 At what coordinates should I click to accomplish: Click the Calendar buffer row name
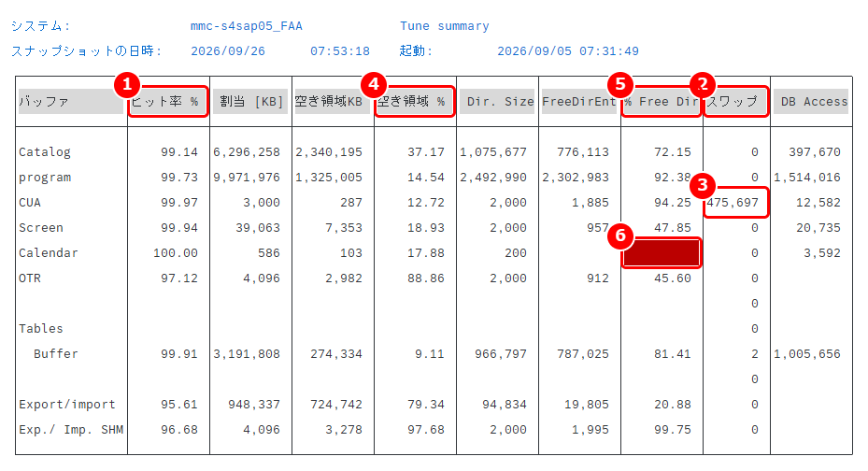(49, 253)
